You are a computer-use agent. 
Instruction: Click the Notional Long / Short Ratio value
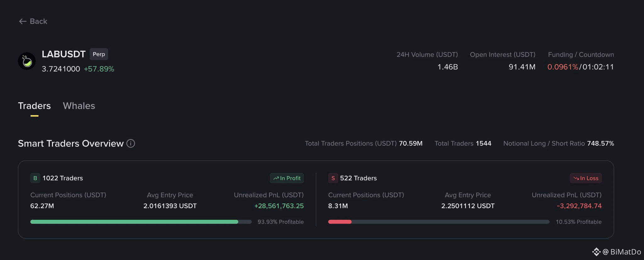pos(600,144)
